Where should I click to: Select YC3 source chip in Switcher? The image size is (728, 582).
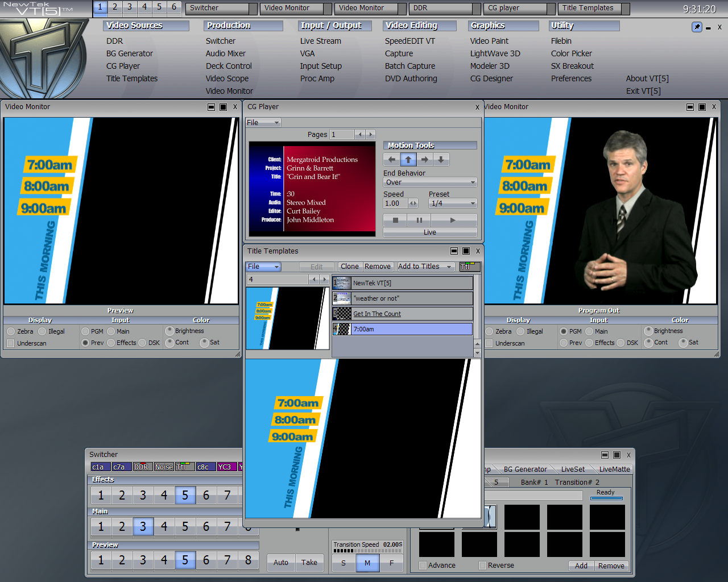pos(226,467)
